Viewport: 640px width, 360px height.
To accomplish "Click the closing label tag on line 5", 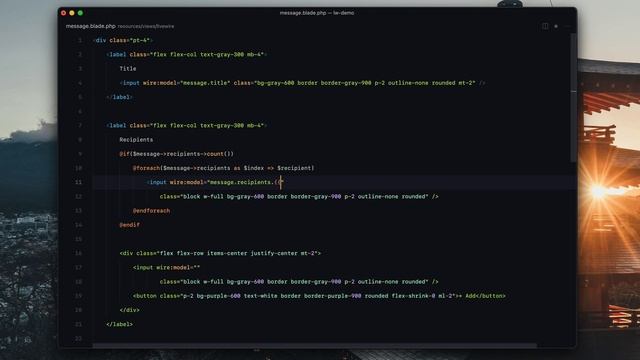I will (x=119, y=97).
